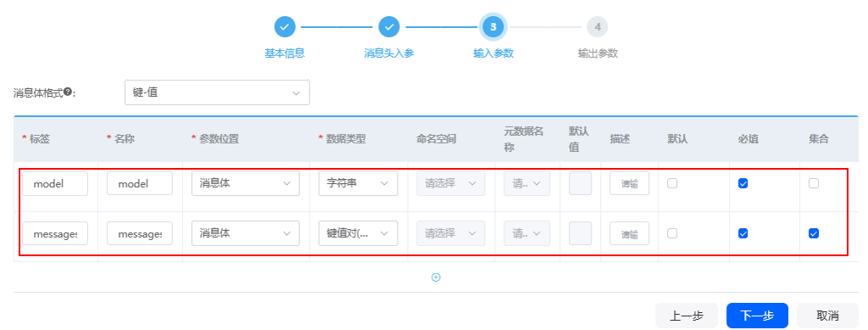The height and width of the screenshot is (330, 868).
Task: Select 输入参数 step label
Action: point(493,53)
